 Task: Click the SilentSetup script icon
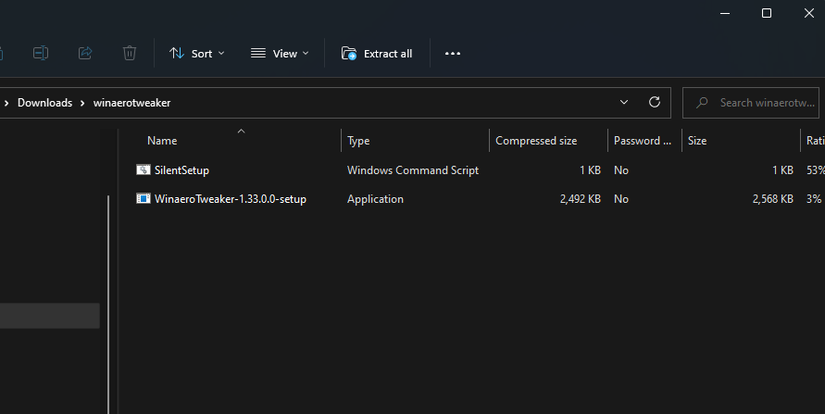143,169
